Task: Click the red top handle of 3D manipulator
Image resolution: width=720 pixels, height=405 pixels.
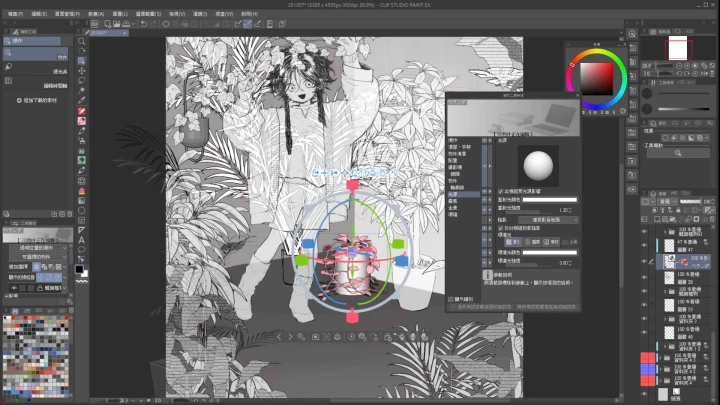Action: (x=352, y=186)
